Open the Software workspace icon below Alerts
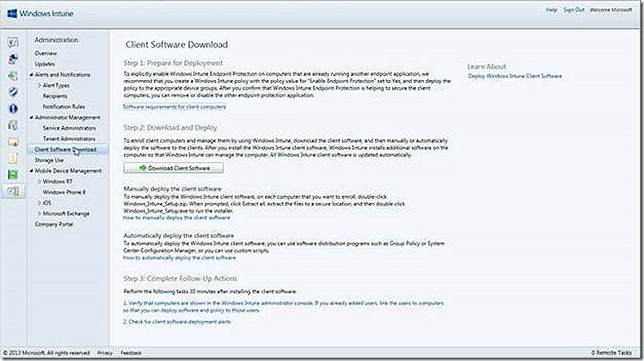Viewport: 644px width, 361px height. (x=13, y=125)
